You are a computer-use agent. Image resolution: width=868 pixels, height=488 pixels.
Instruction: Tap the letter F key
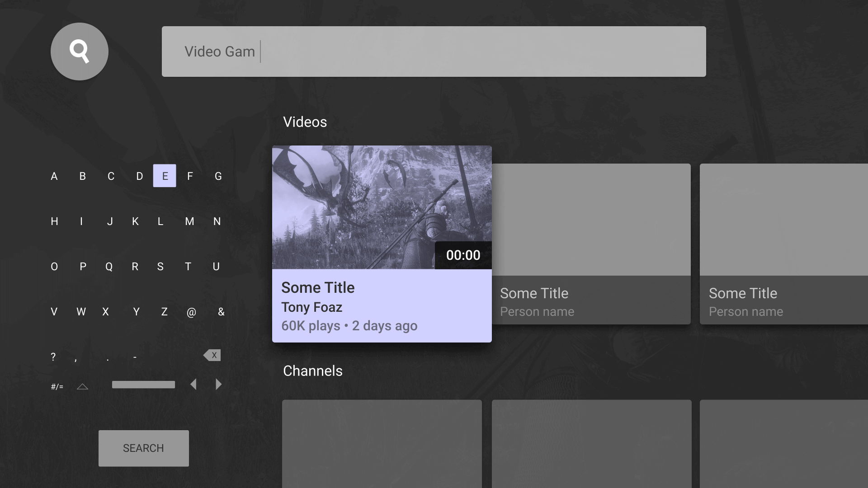point(190,176)
